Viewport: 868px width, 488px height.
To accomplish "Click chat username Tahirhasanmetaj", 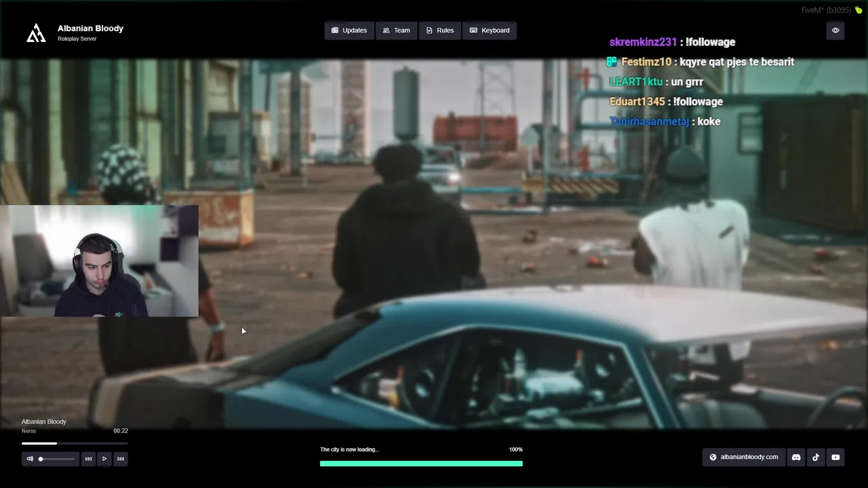I will (x=649, y=121).
